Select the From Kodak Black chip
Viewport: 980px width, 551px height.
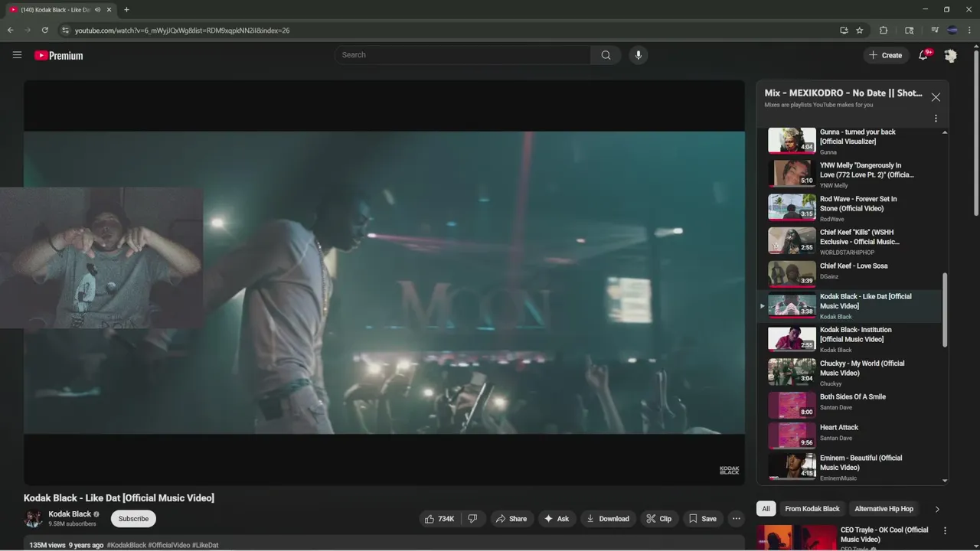[x=812, y=509]
